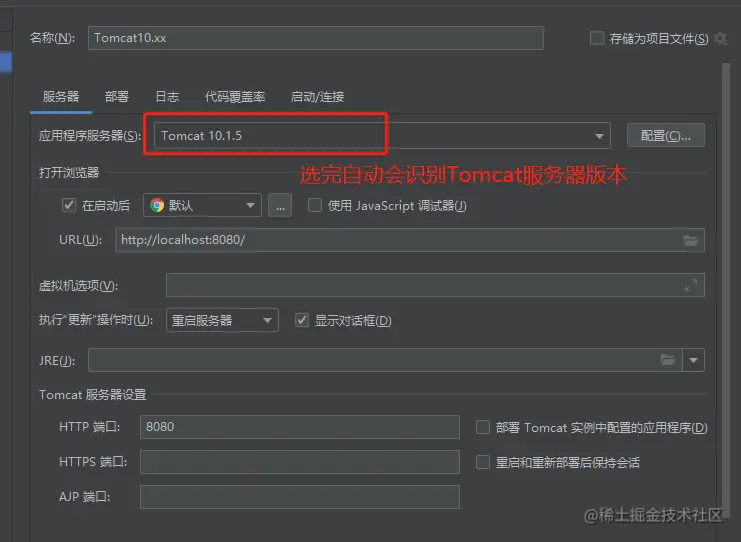Open the 默认 browser dropdown
741x542 pixels.
pyautogui.click(x=202, y=205)
